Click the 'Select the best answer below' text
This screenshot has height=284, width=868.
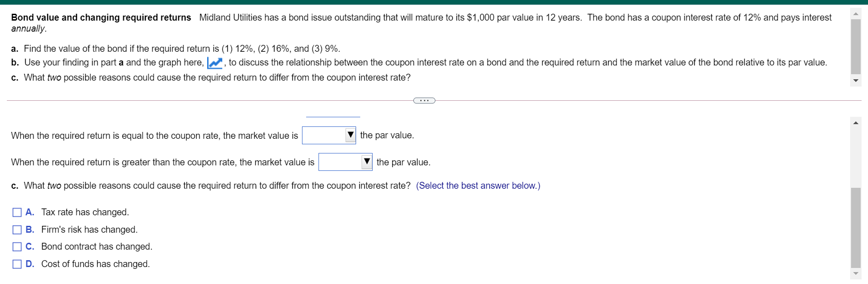(x=478, y=186)
